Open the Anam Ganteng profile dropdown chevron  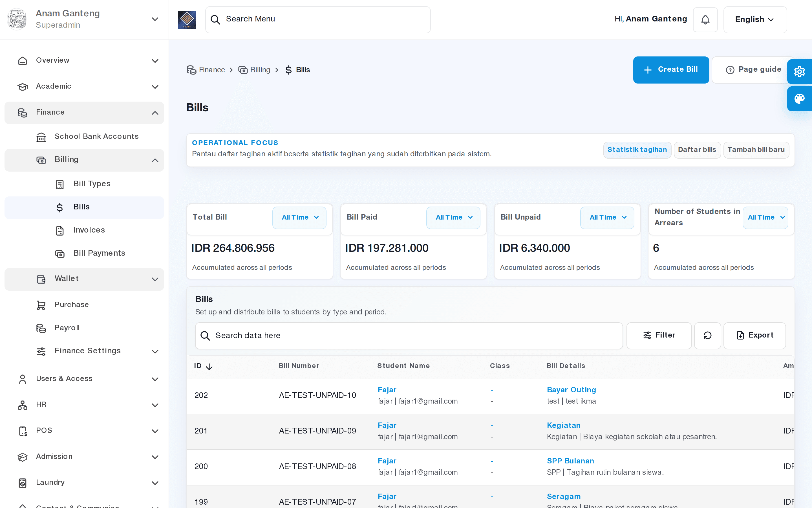155,19
